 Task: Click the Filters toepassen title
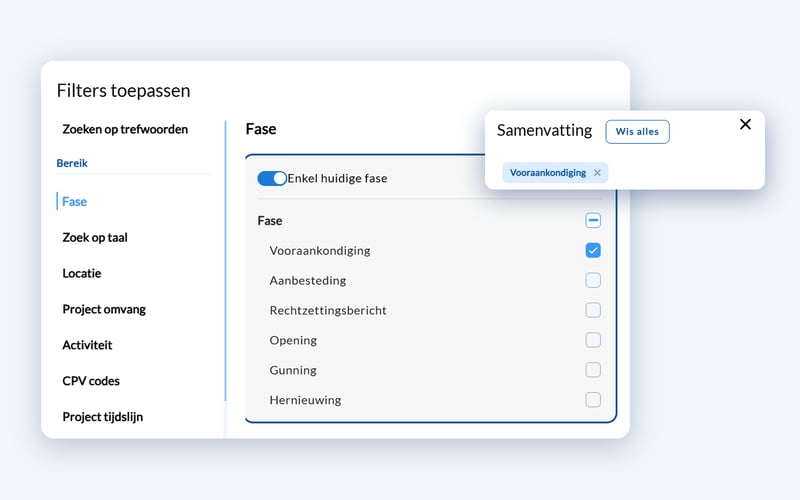click(123, 91)
